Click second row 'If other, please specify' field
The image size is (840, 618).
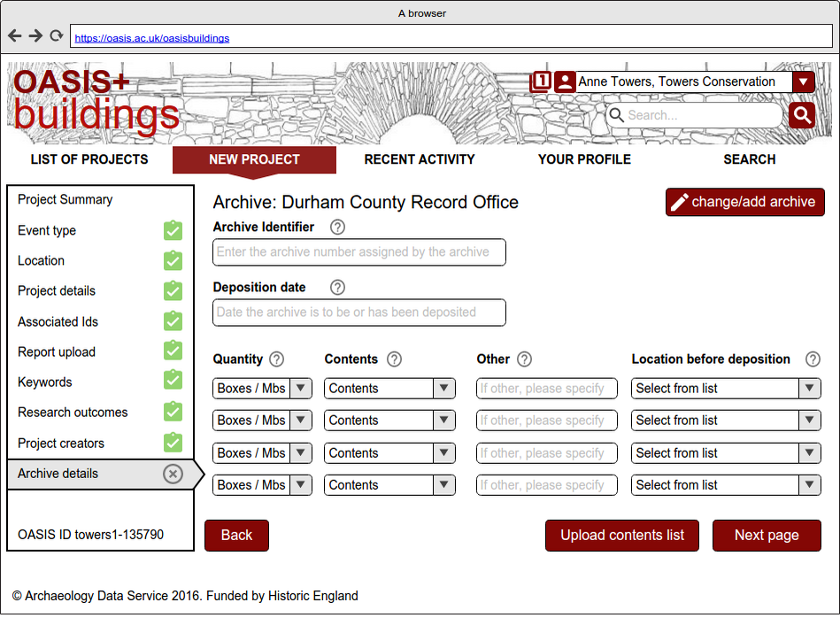click(x=547, y=421)
